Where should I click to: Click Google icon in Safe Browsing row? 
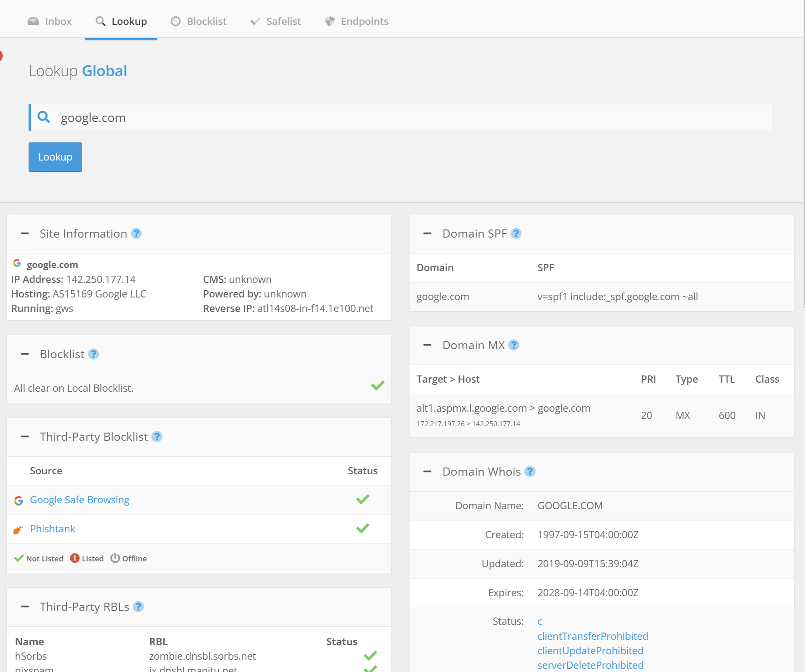click(19, 501)
